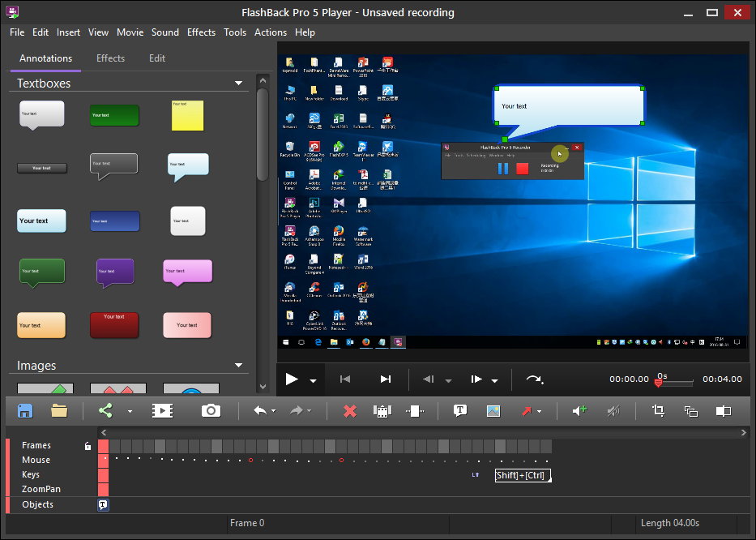The height and width of the screenshot is (540, 756).
Task: Collapse the Textboxes section
Action: click(238, 84)
